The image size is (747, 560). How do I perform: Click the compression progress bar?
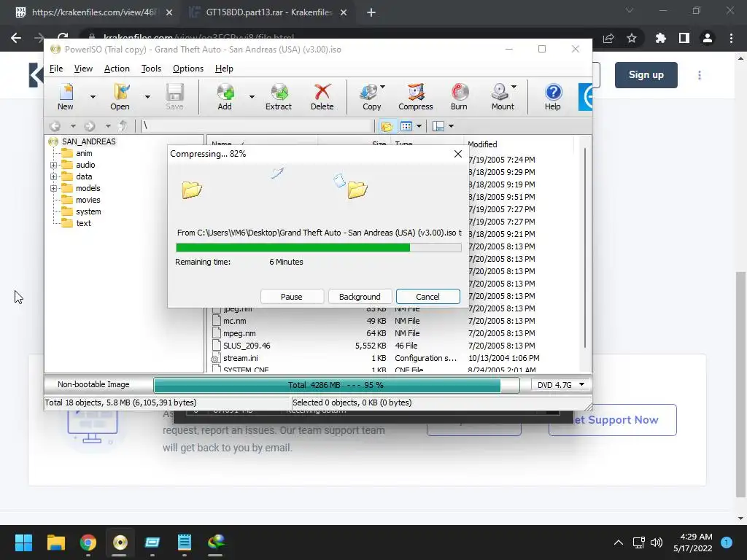pos(318,248)
